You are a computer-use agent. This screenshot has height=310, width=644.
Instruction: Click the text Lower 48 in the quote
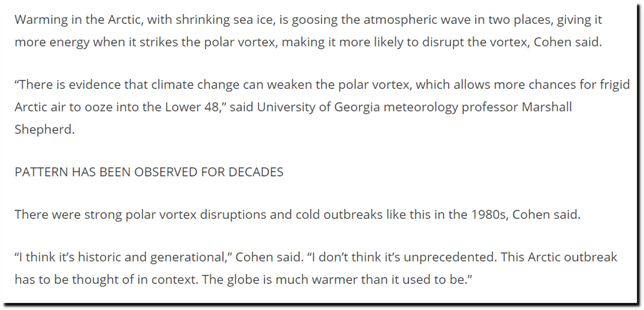[193, 107]
